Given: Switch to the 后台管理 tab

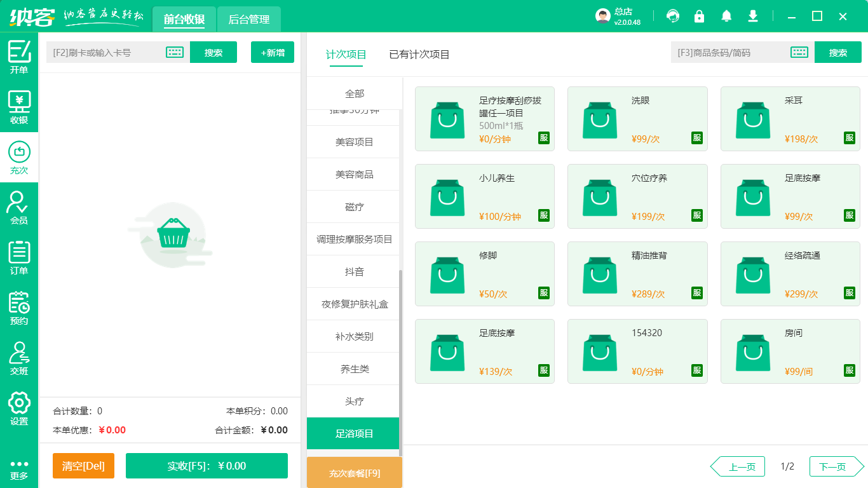Looking at the screenshot, I should tap(248, 20).
